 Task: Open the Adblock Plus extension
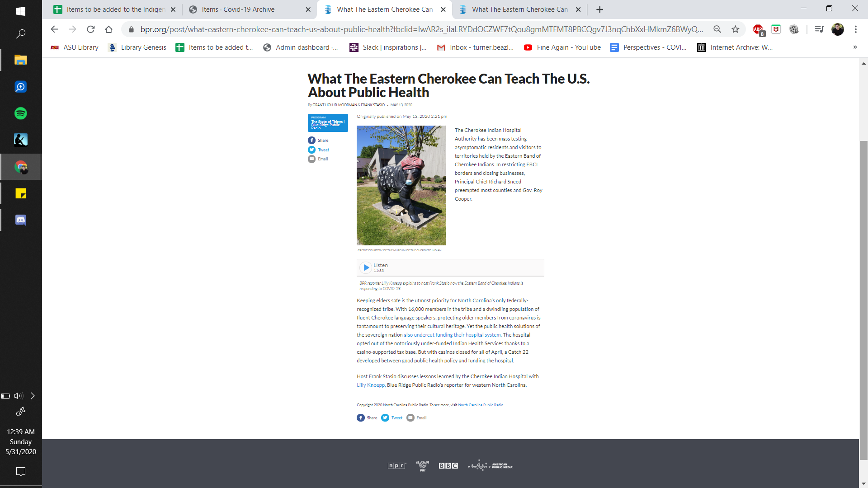(758, 30)
